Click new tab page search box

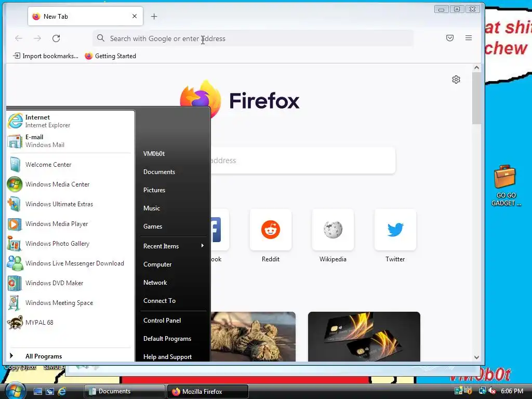click(x=303, y=161)
